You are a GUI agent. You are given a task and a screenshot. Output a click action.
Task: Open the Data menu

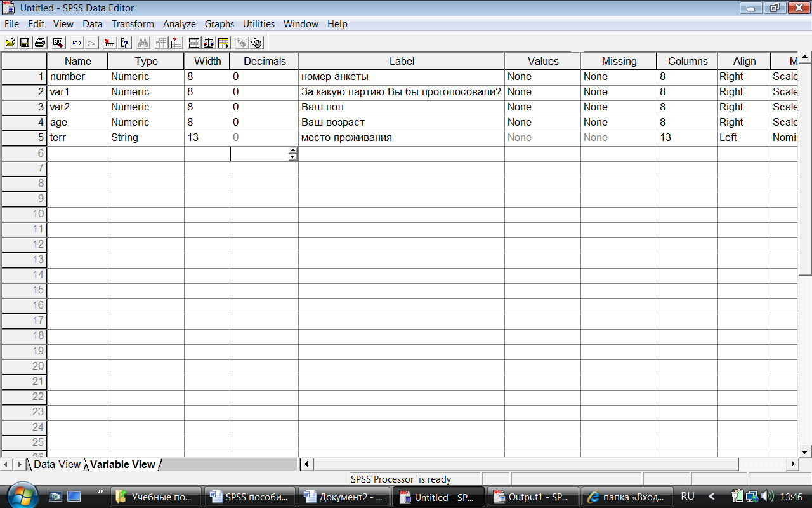(x=93, y=24)
